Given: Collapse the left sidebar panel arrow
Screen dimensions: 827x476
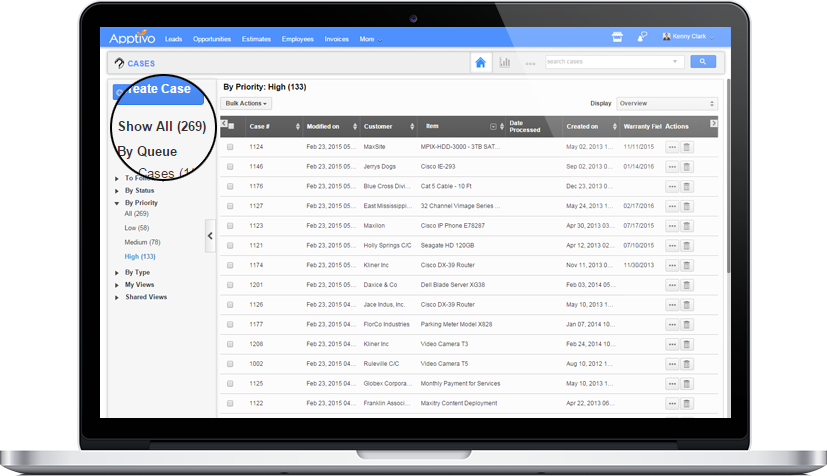Looking at the screenshot, I should [x=210, y=236].
